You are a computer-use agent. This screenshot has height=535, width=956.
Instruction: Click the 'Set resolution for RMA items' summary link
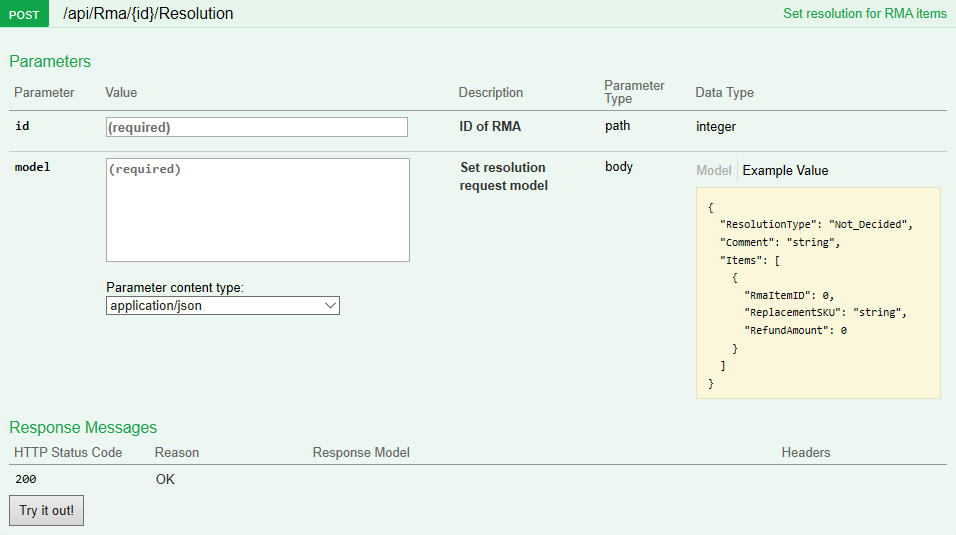(865, 13)
